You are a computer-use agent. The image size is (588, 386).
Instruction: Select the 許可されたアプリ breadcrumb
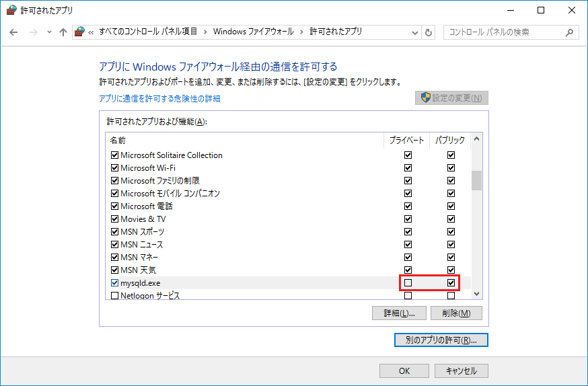coord(336,32)
